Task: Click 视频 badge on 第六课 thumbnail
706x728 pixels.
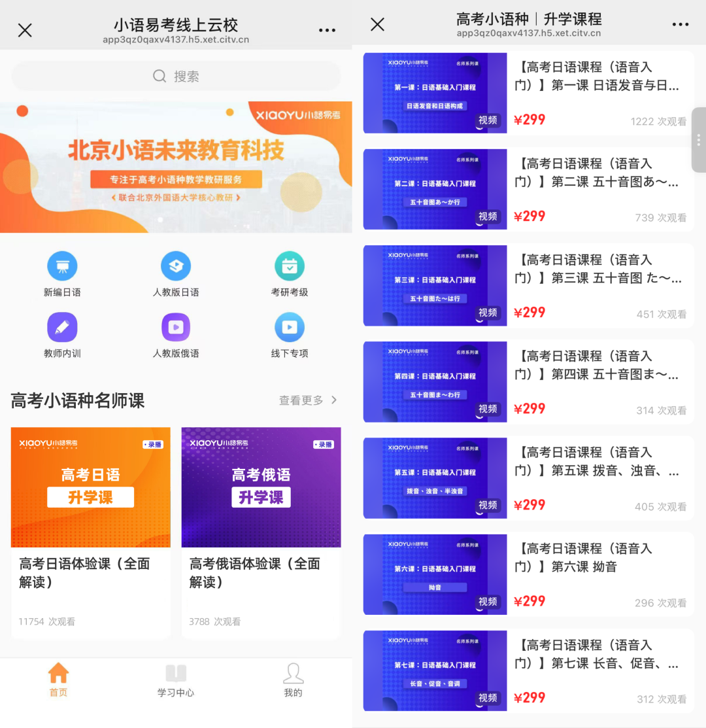Action: coord(488,602)
